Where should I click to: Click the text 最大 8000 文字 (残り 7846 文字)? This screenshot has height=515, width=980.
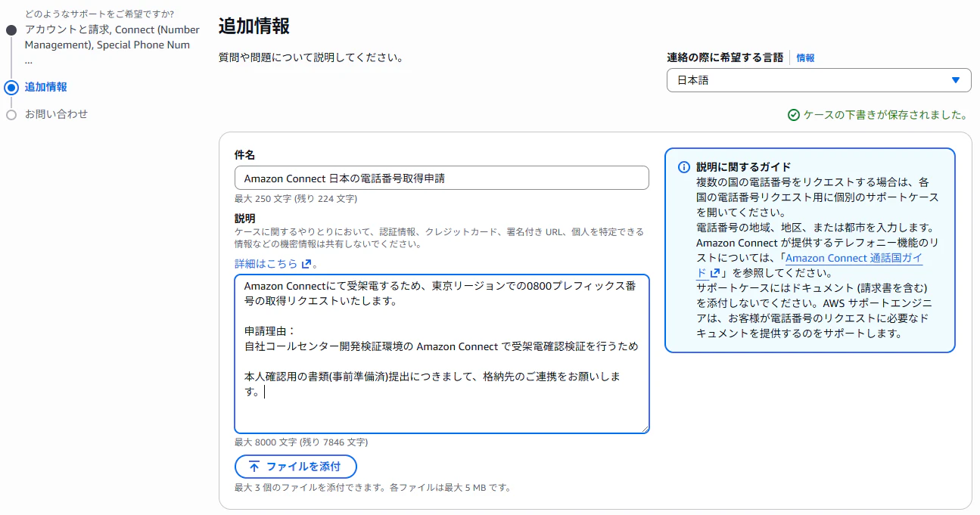[x=301, y=442]
